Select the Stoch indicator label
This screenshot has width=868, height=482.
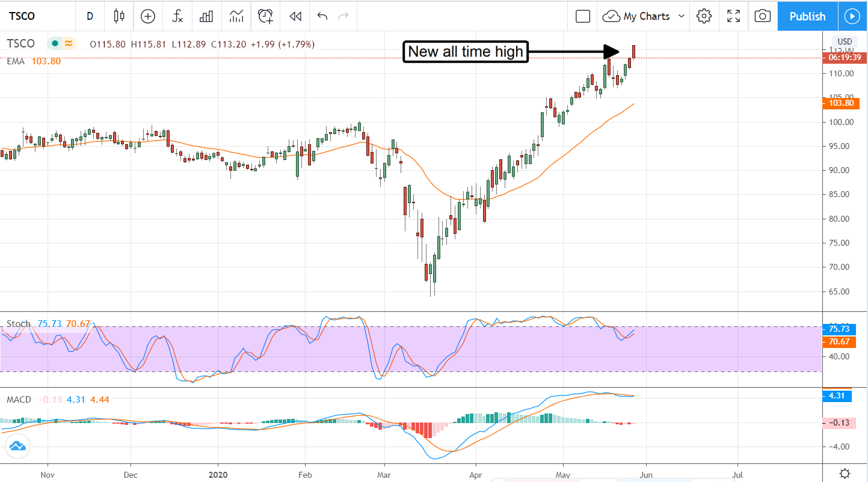tap(18, 324)
